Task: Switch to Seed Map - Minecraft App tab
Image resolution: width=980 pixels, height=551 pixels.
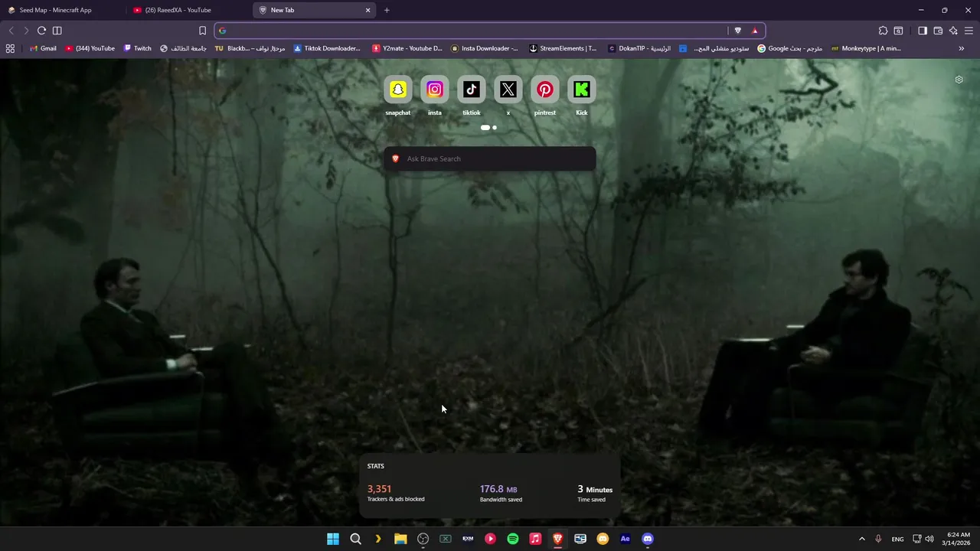Action: pyautogui.click(x=62, y=10)
